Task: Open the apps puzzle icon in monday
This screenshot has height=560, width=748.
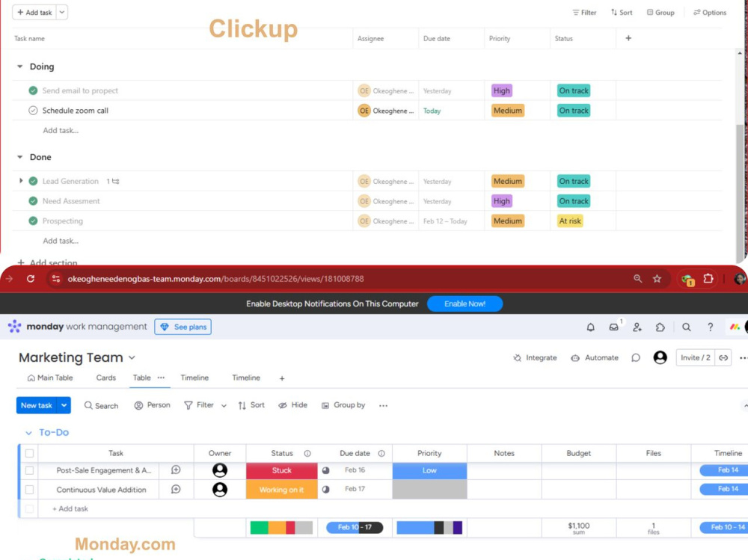Action: point(660,327)
